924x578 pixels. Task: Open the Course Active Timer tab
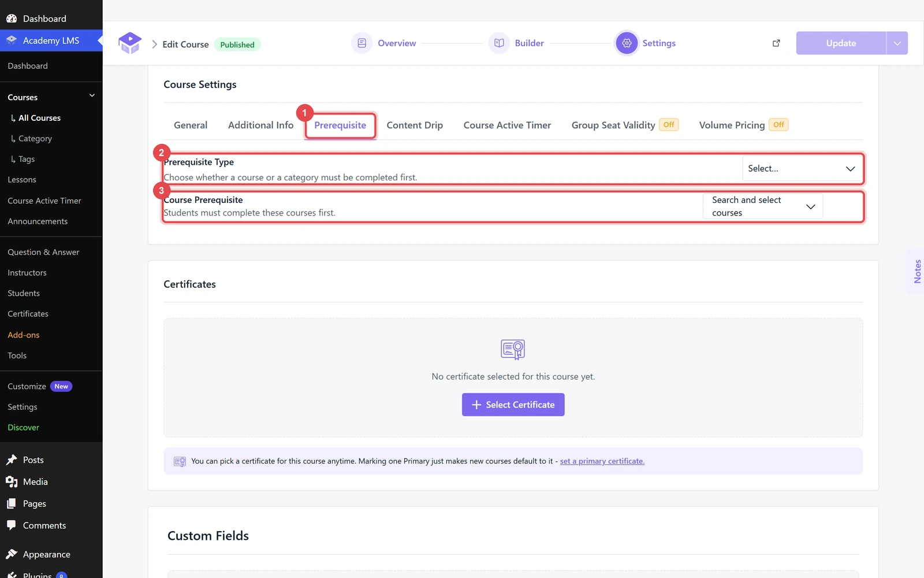507,125
